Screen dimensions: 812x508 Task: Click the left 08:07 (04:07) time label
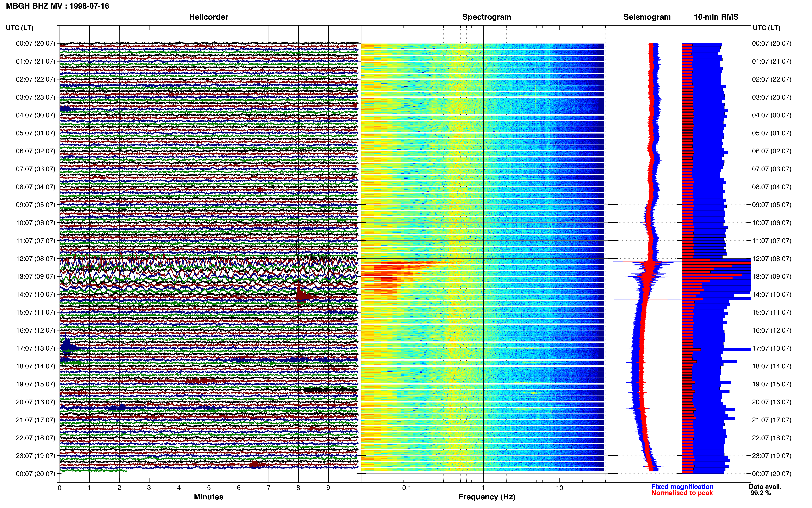tap(36, 187)
